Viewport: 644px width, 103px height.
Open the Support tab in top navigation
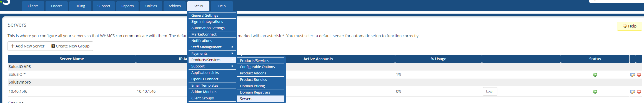[104, 6]
